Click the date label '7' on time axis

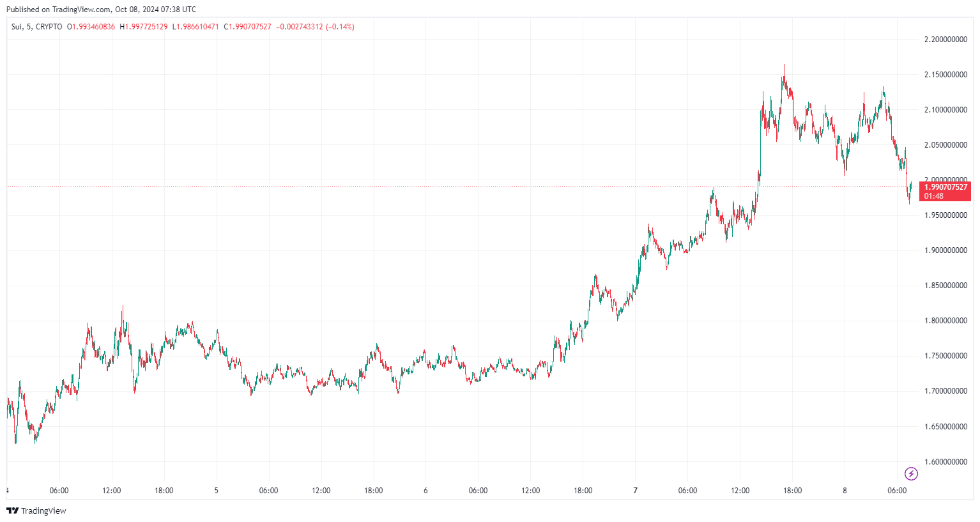click(636, 491)
